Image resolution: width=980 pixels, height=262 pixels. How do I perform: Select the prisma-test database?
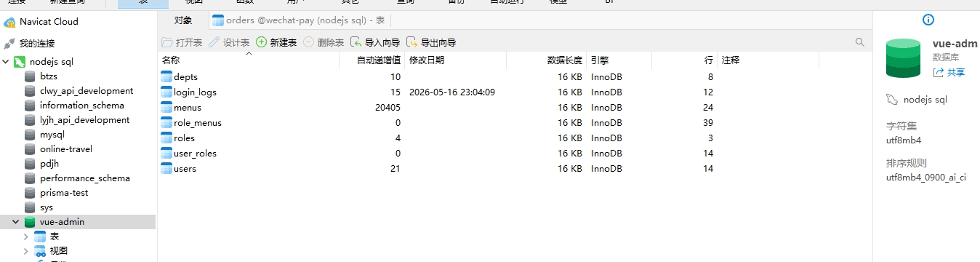click(64, 193)
